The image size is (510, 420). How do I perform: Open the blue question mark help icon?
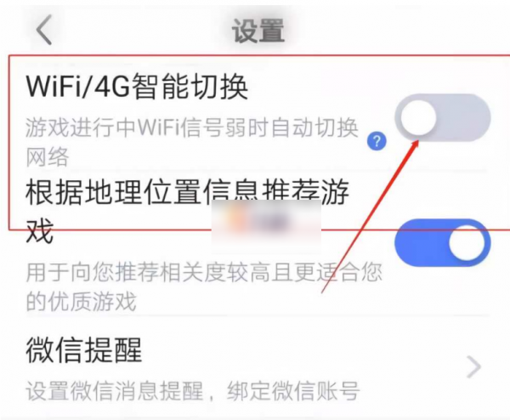click(x=377, y=141)
